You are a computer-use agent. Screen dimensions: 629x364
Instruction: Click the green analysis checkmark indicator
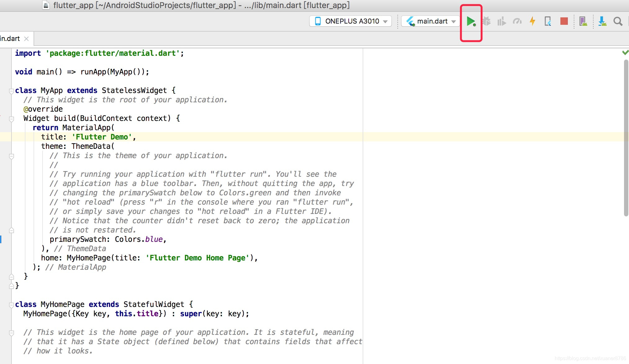pos(625,52)
